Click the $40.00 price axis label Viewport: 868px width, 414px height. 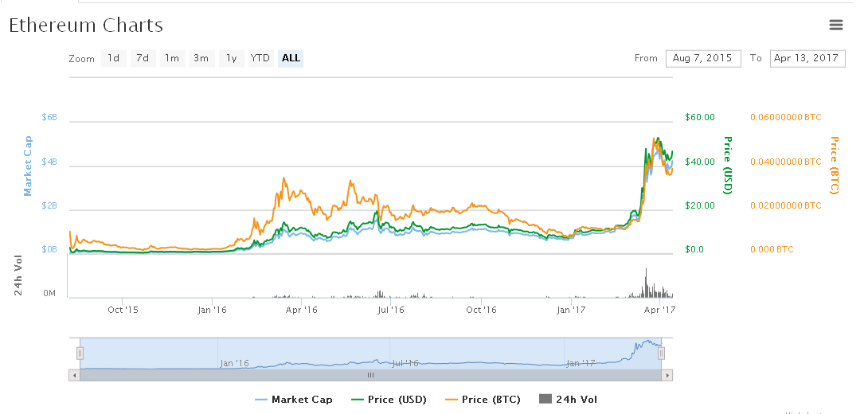[700, 162]
